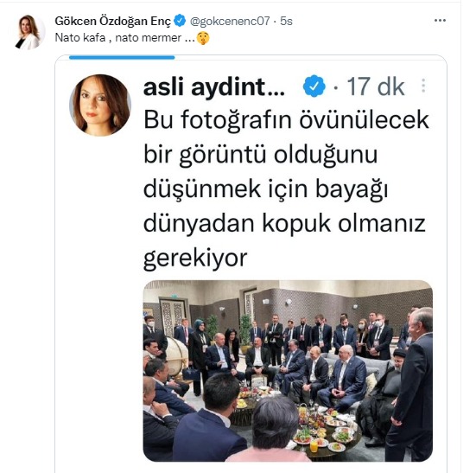Open the vertical dots menu in the quoted tweet

(x=423, y=86)
